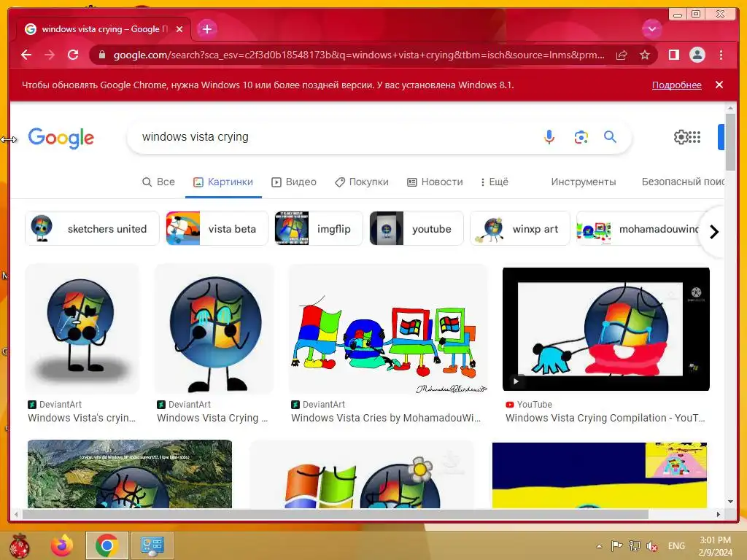This screenshot has width=747, height=560.
Task: Open Google settings gear
Action: (x=681, y=137)
